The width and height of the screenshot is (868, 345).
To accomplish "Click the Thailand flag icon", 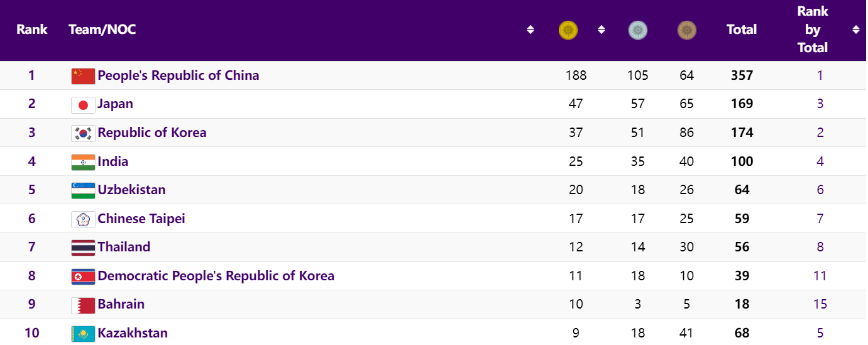I will tap(83, 248).
